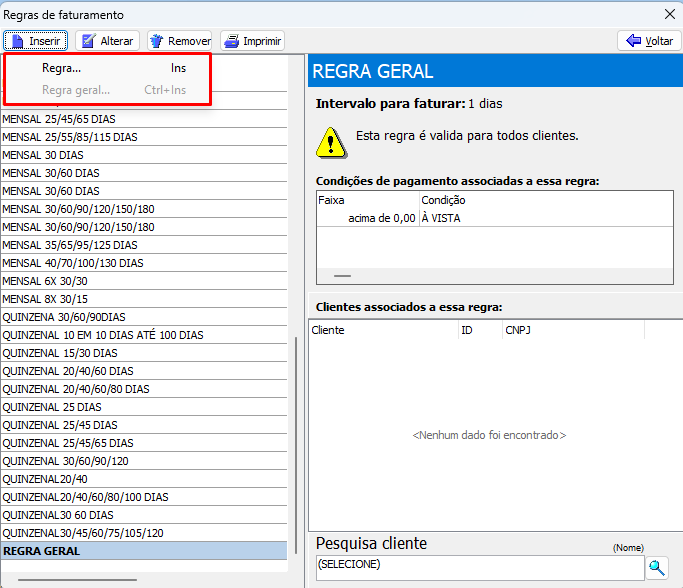Close the Regras de faturamento window
The image size is (683, 588).
pos(669,14)
